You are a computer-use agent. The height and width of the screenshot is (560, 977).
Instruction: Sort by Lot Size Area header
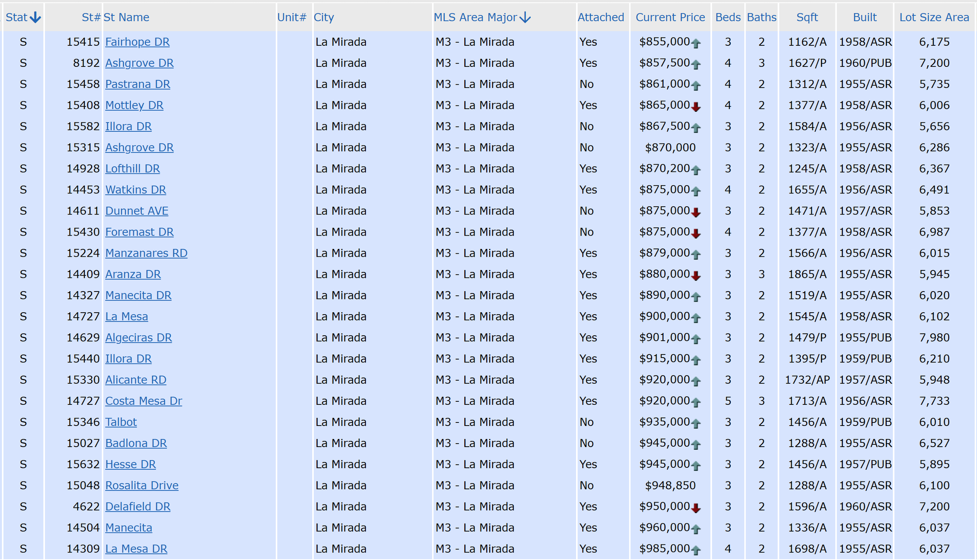point(934,17)
